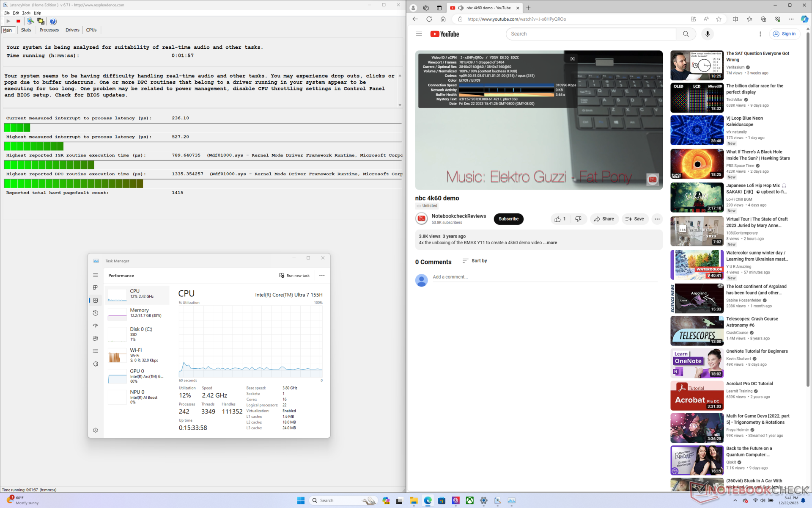Like the nbc 4k60 demo video

click(x=560, y=219)
